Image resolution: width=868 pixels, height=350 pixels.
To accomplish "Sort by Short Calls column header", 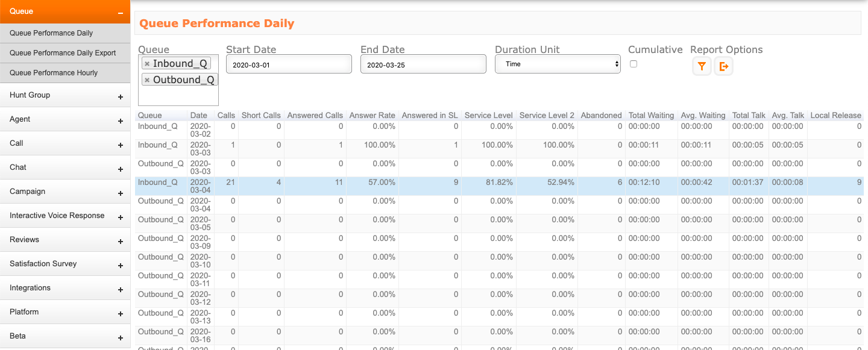I will 261,115.
